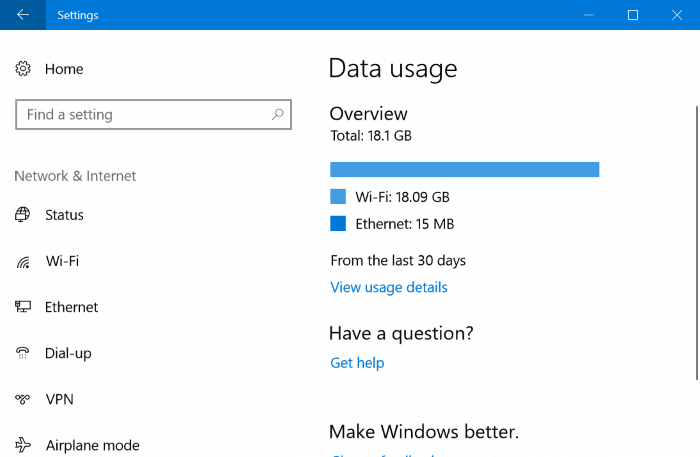The image size is (700, 457).
Task: Click the Status globe icon
Action: coord(23,215)
